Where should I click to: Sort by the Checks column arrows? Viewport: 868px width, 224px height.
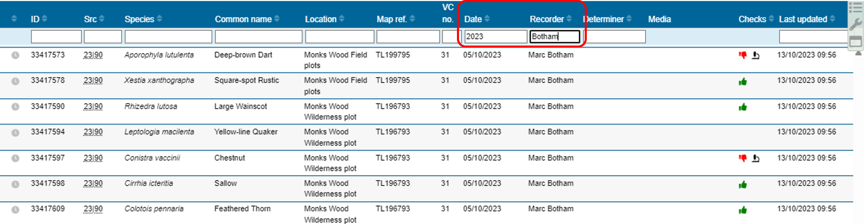(x=771, y=18)
